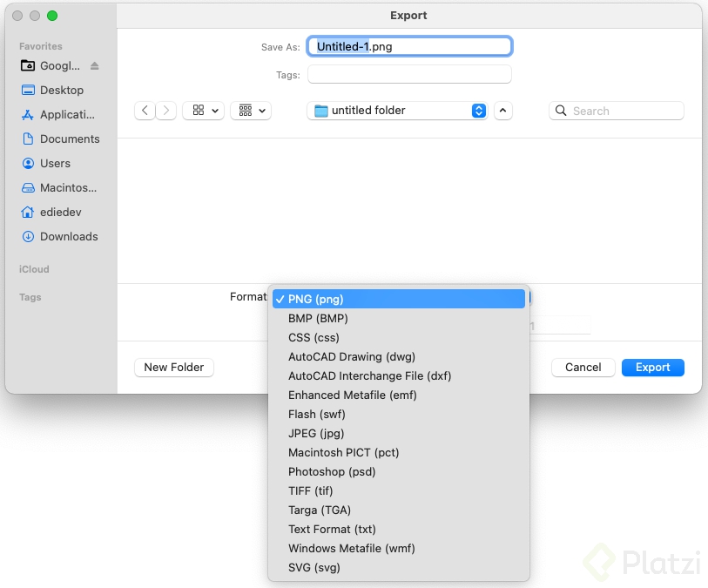
Task: Choose Flash (swf) format
Action: coord(399,414)
